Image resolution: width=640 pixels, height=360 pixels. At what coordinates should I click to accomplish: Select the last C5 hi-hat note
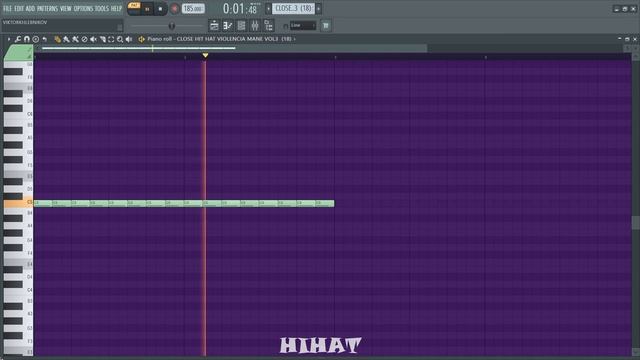click(325, 203)
